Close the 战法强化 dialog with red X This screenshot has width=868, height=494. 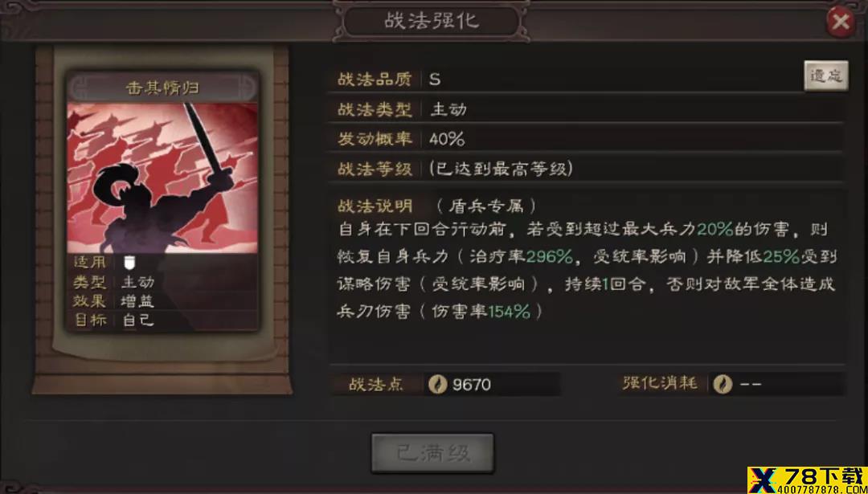(x=841, y=22)
